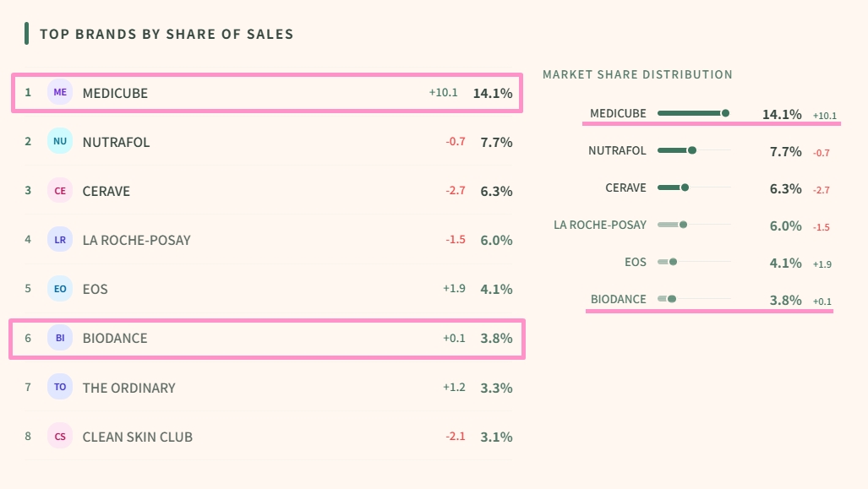868x489 pixels.
Task: Select The Ordinary brand name
Action: coord(128,388)
